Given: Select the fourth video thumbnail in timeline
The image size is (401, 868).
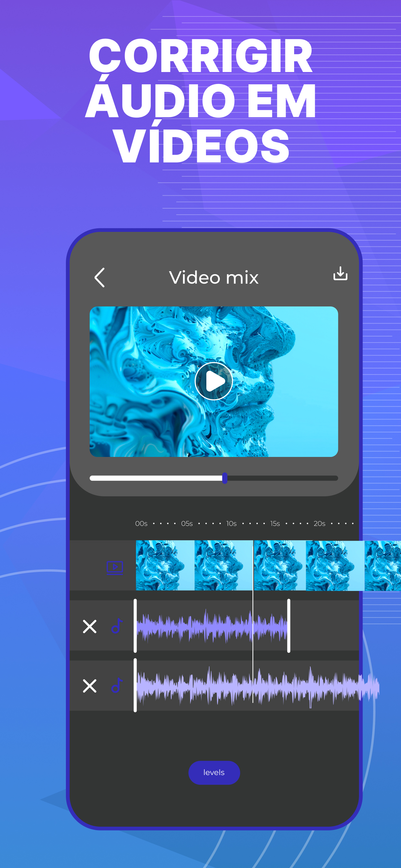Looking at the screenshot, I should click(x=335, y=565).
